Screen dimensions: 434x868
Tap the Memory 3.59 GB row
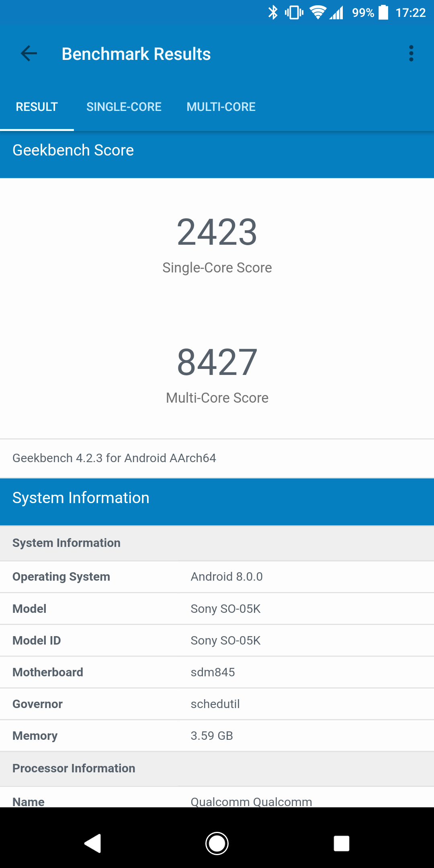click(x=217, y=736)
